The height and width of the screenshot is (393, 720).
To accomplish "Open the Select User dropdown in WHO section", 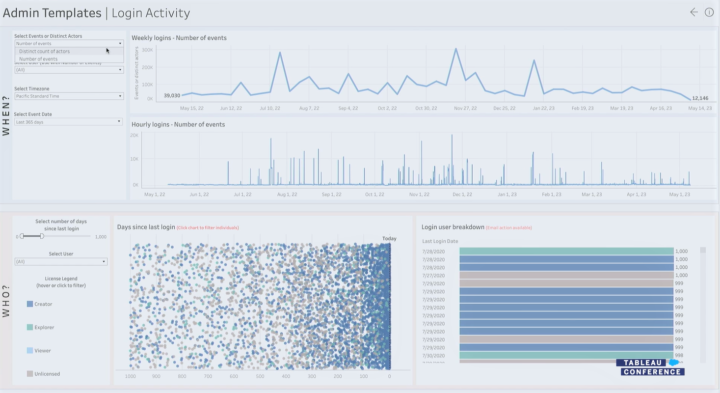I will 61,262.
